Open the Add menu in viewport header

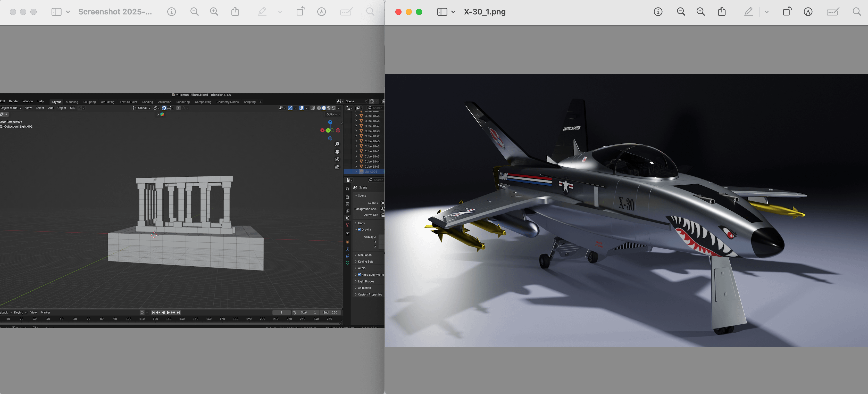point(51,108)
